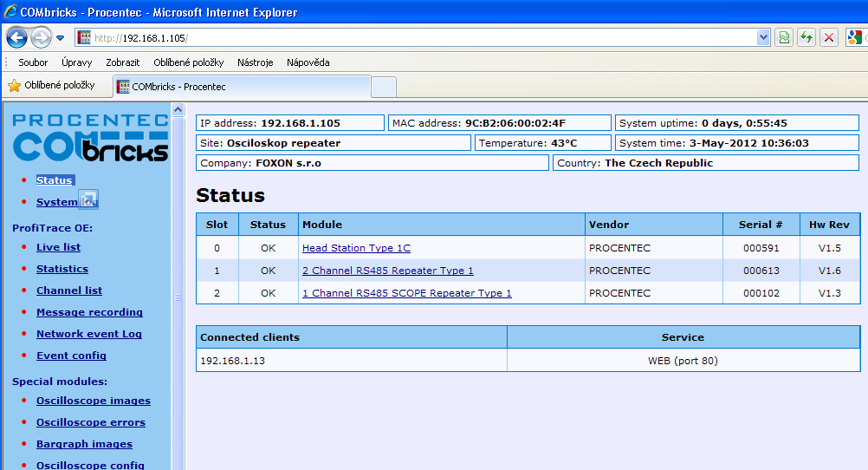This screenshot has width=868, height=470.
Task: Open the Oscilloscope images link
Action: [94, 400]
